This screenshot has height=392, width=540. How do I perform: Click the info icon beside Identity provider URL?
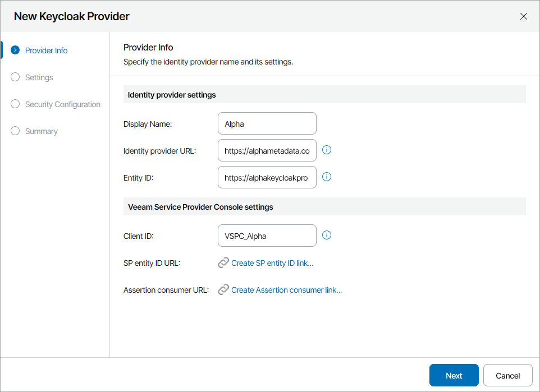[326, 150]
